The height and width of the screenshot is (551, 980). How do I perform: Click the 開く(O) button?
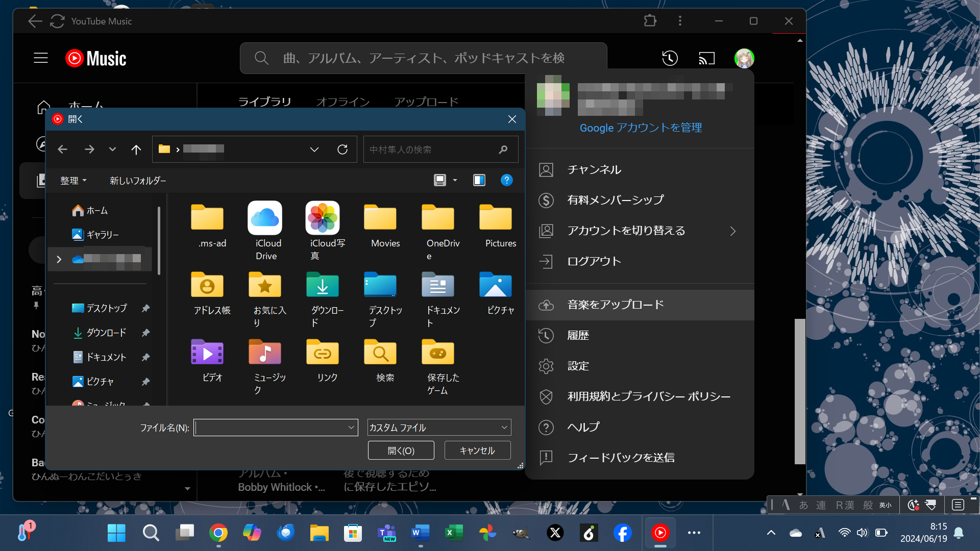(x=401, y=450)
